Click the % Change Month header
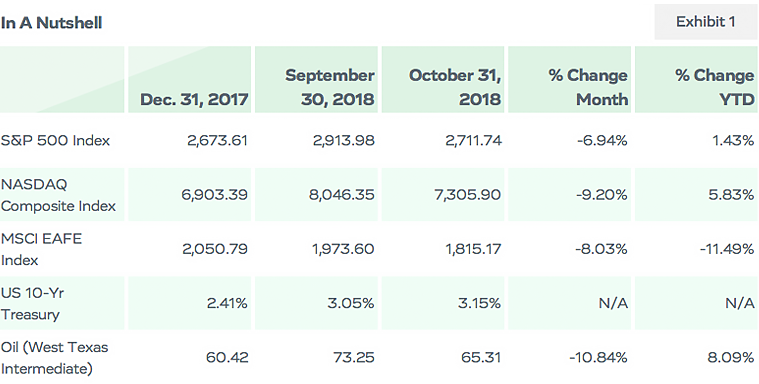The width and height of the screenshot is (759, 384). 588,87
